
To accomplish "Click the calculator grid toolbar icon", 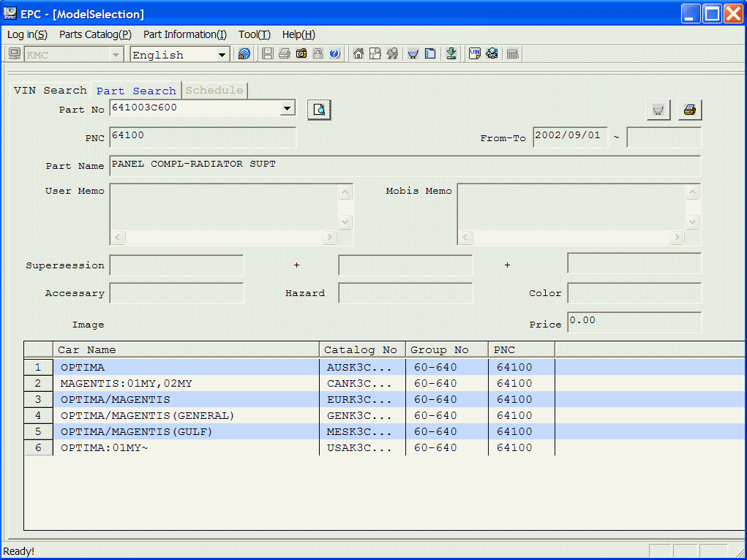I will coord(513,54).
